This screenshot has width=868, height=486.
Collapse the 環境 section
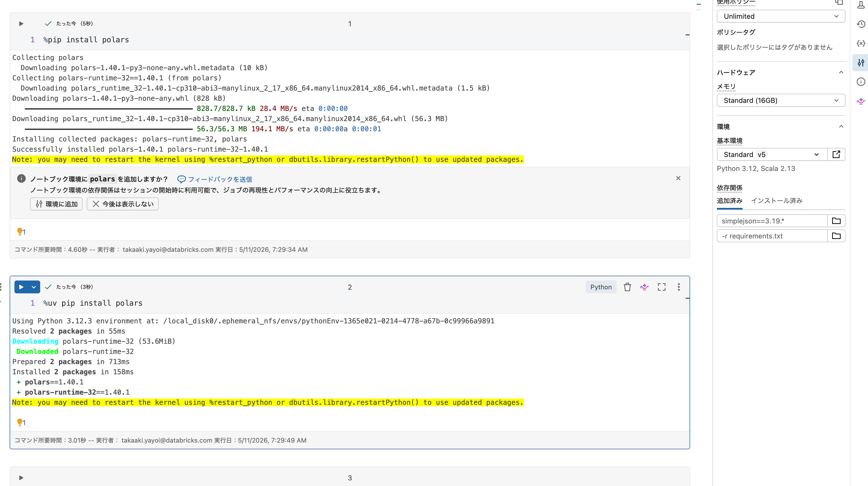point(841,127)
